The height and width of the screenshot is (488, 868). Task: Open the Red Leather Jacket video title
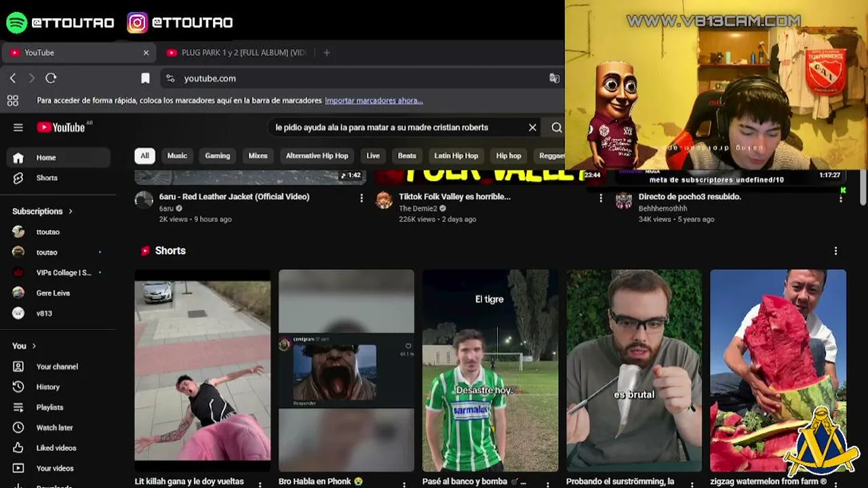point(234,197)
